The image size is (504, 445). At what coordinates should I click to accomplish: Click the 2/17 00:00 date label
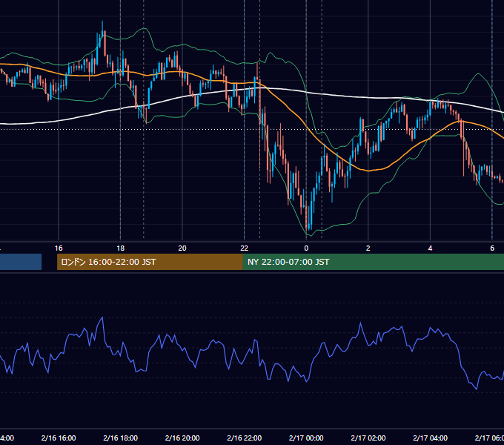click(306, 438)
